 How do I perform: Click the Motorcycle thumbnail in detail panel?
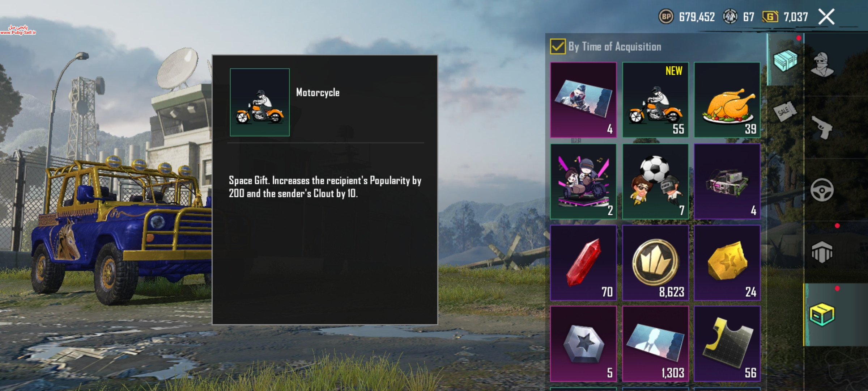[260, 102]
